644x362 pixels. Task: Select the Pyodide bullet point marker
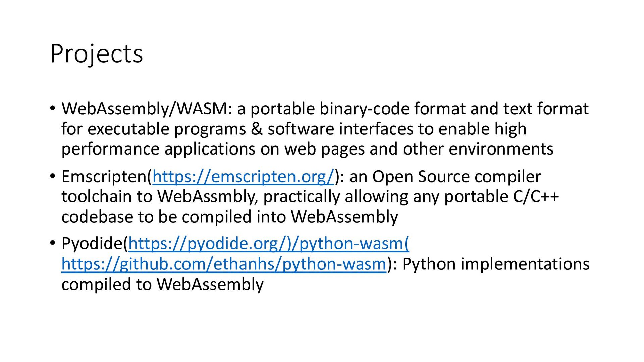tap(52, 243)
